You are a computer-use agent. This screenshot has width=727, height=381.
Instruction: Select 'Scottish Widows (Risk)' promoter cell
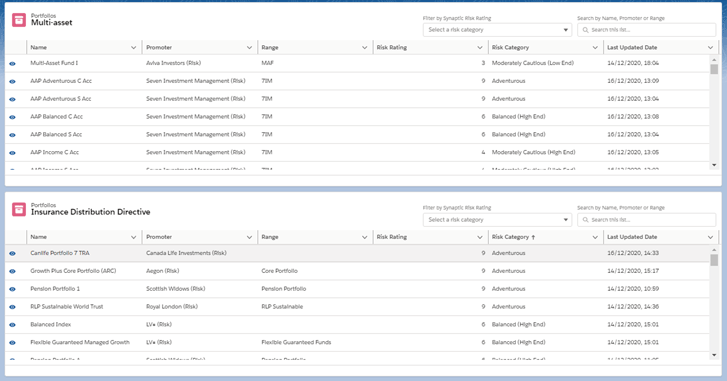[x=176, y=289]
